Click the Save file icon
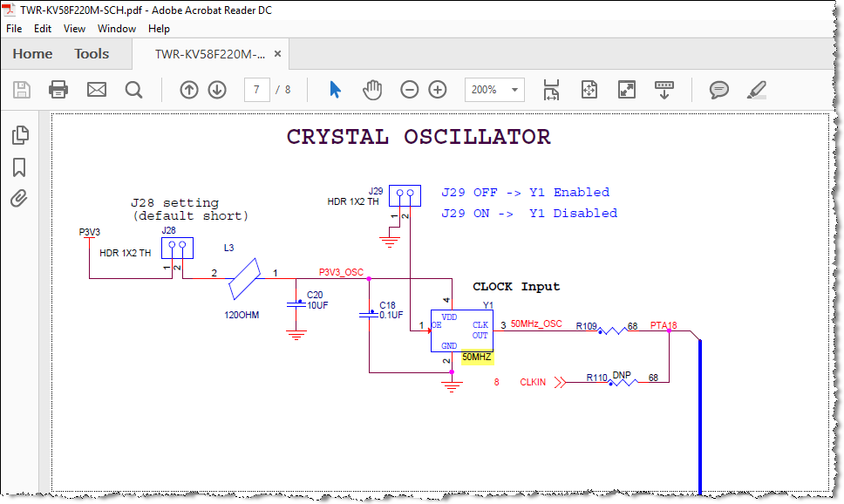The height and width of the screenshot is (504, 844). [x=22, y=90]
